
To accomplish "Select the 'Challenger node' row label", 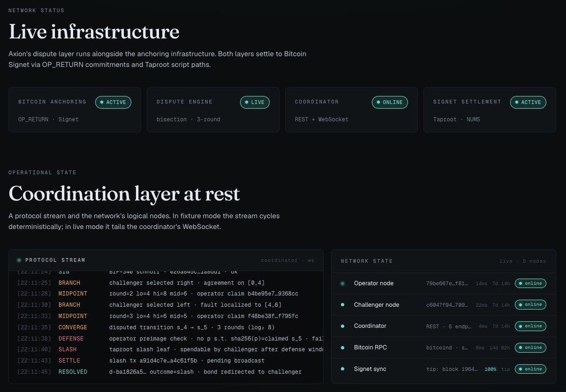I will [376, 305].
